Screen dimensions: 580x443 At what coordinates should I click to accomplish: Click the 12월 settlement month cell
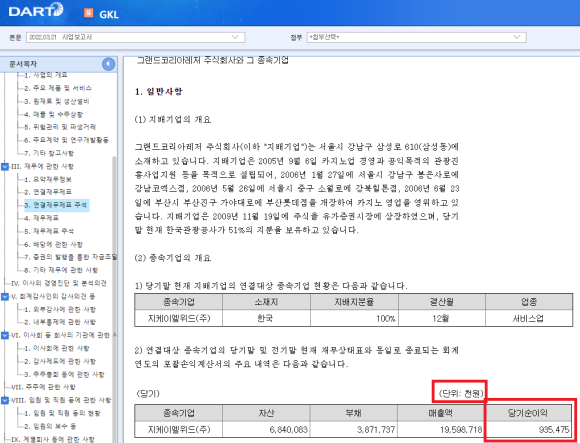[441, 318]
